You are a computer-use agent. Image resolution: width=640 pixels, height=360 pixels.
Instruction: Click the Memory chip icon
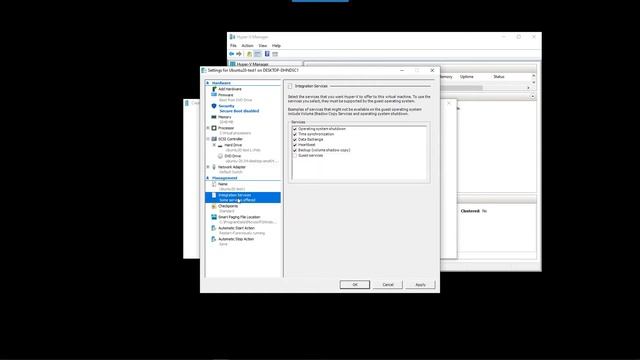pos(214,117)
